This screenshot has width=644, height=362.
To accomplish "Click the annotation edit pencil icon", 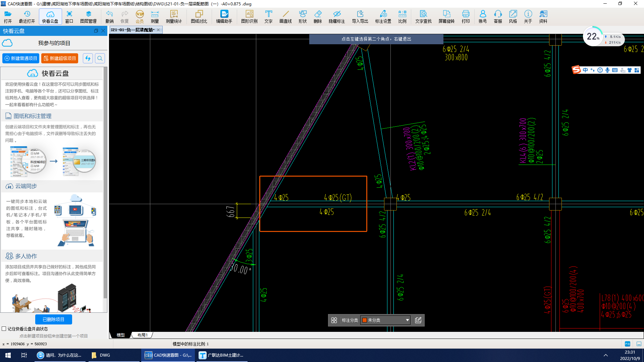I will pos(418,320).
